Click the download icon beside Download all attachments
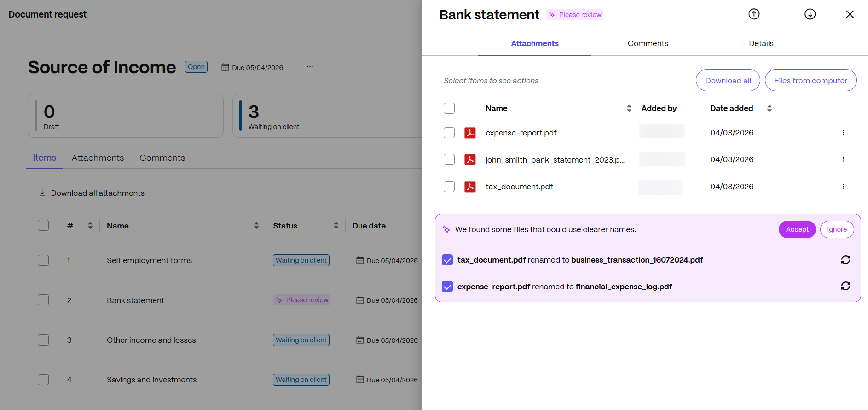The height and width of the screenshot is (410, 868). (42, 193)
